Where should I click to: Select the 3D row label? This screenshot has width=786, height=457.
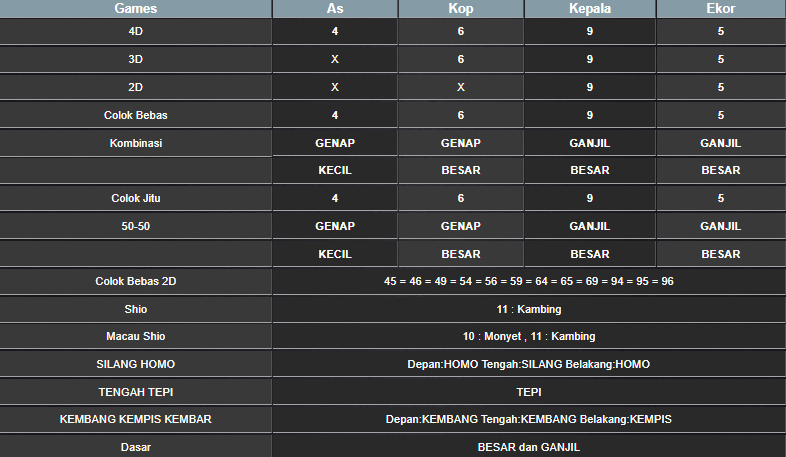(x=135, y=60)
